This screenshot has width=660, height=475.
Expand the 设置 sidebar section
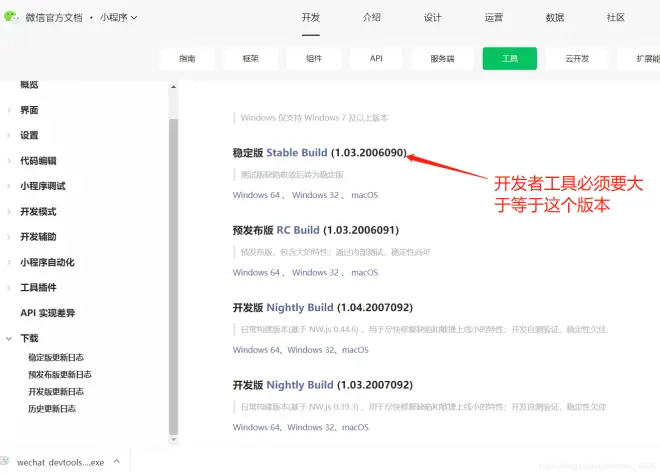[x=9, y=135]
